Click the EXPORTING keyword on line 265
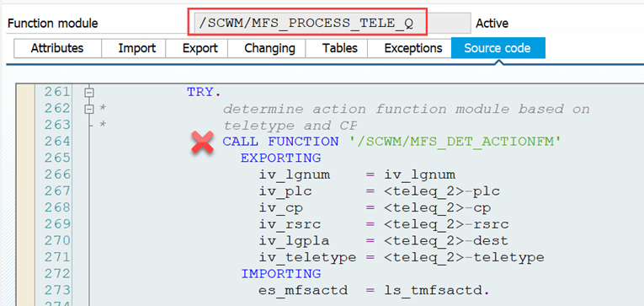Viewport: 644px width, 306px height. (280, 158)
